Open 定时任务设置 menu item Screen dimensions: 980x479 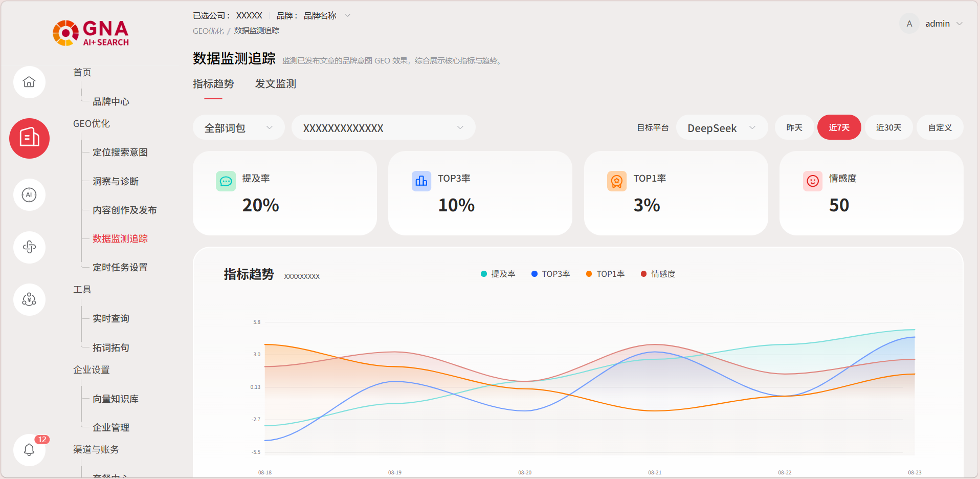point(120,267)
